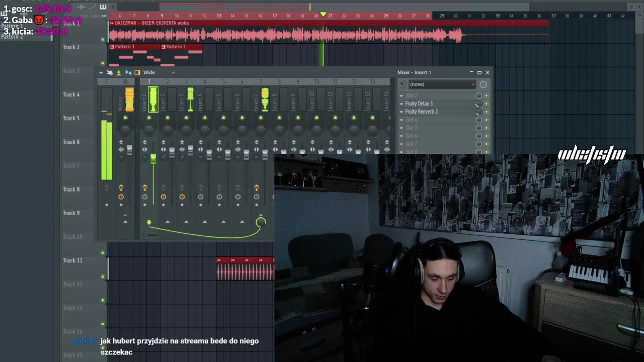Toggle the Insert 7 record arm icon
Image resolution: width=644 pixels, height=362 pixels.
click(257, 188)
